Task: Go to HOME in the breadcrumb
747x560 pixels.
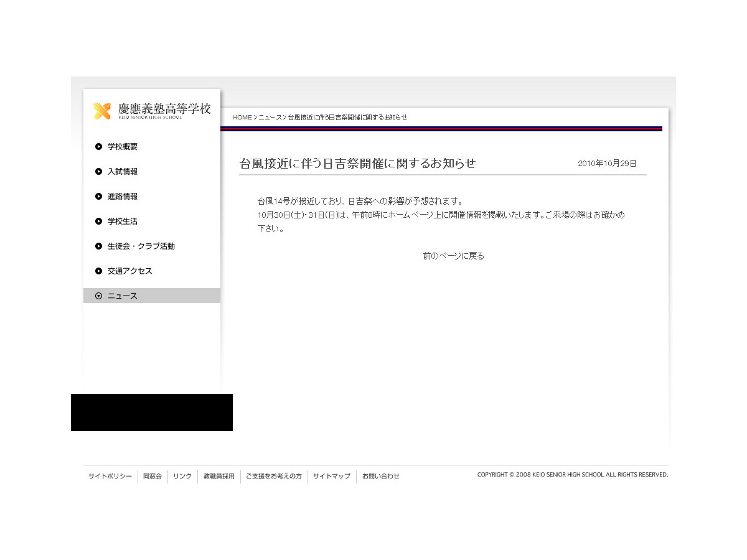Action: pyautogui.click(x=242, y=118)
